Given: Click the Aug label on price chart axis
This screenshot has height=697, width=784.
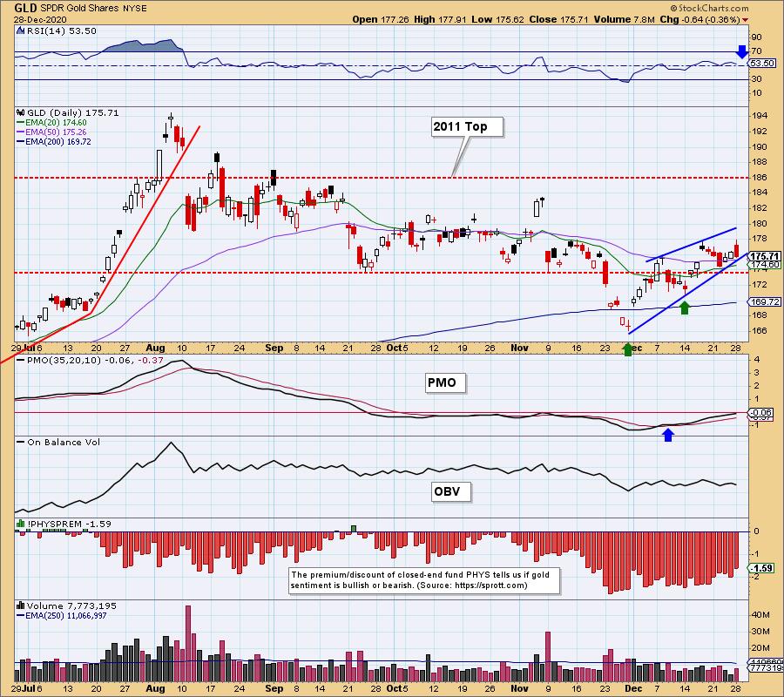Looking at the screenshot, I should [156, 348].
